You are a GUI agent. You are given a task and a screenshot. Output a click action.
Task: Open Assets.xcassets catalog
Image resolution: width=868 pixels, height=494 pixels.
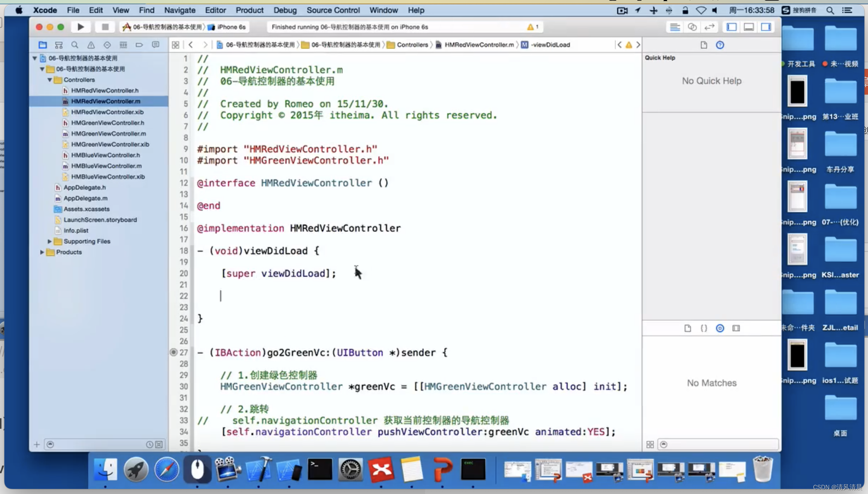click(86, 209)
